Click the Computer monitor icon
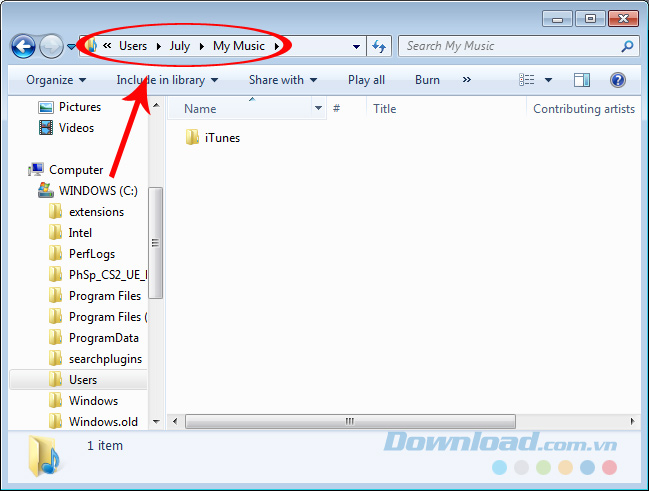 36,169
